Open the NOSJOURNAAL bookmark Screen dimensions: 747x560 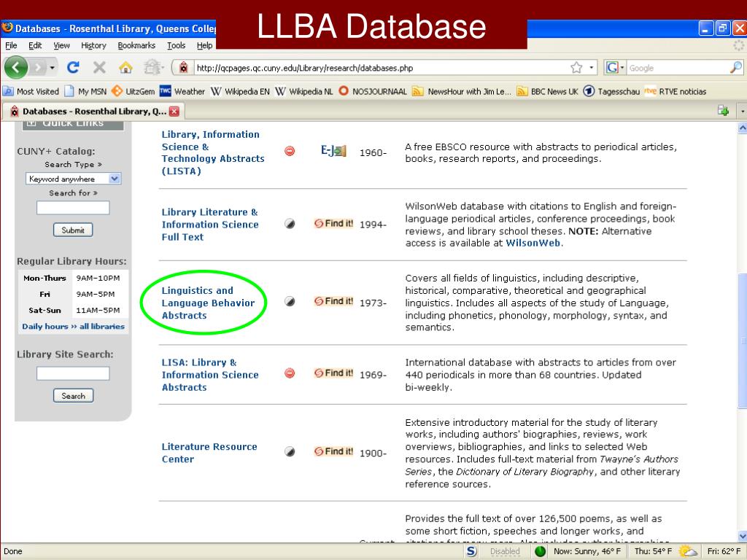pyautogui.click(x=373, y=91)
